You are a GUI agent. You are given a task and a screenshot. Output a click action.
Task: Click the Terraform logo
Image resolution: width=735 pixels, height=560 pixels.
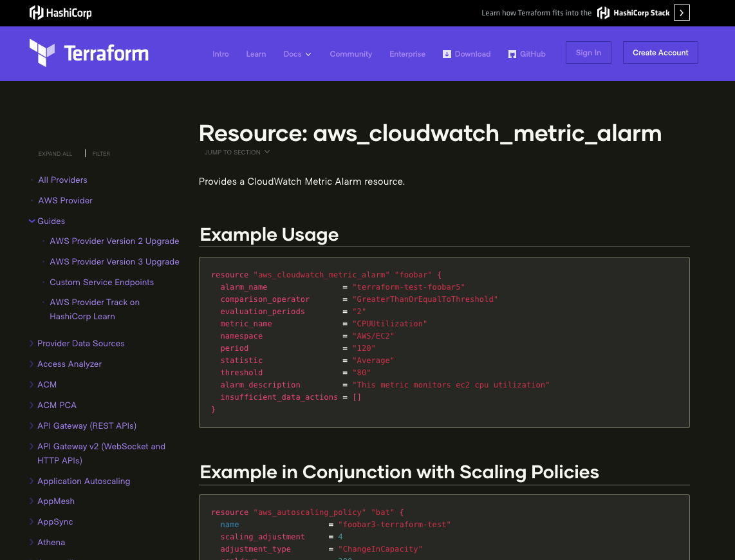pyautogui.click(x=89, y=53)
